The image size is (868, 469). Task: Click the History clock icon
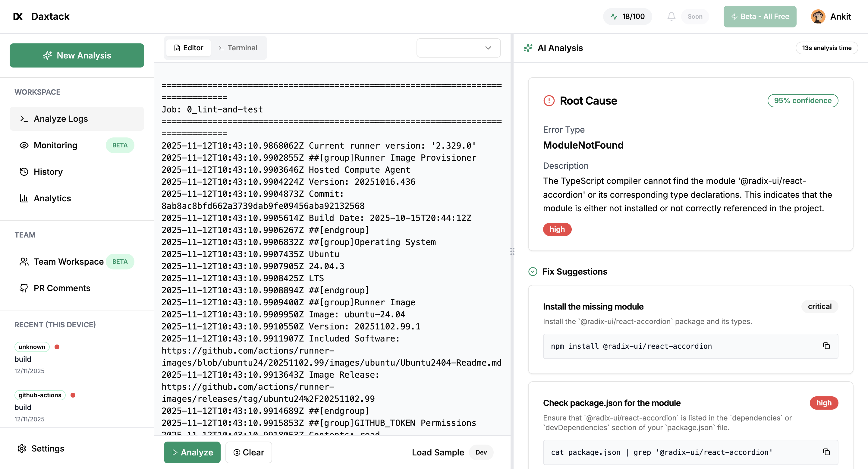tap(24, 172)
